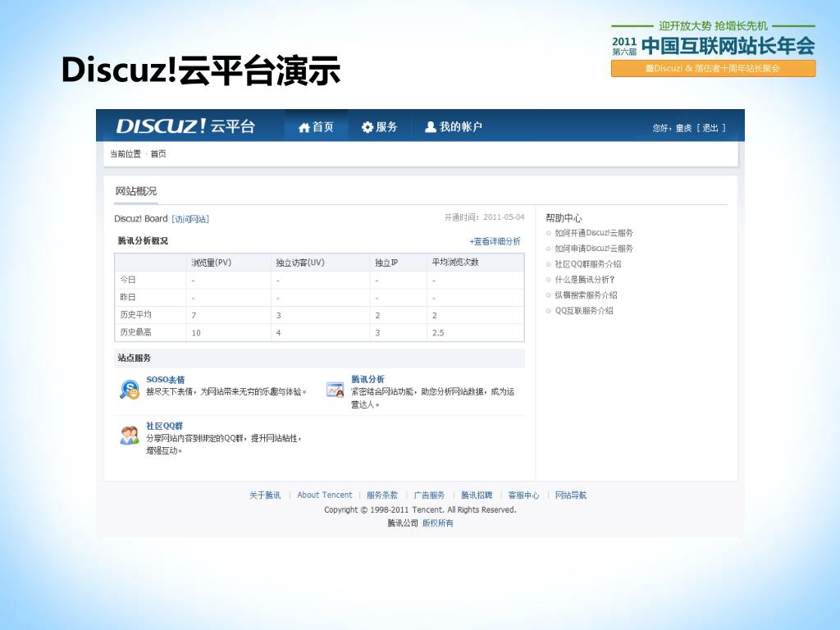Click the 网站导航 footer link

click(x=571, y=495)
